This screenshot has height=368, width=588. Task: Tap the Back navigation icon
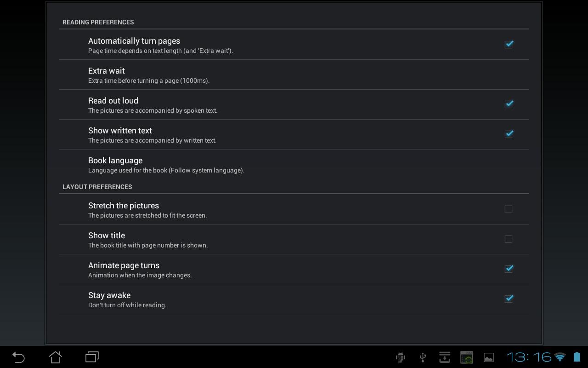(x=18, y=357)
